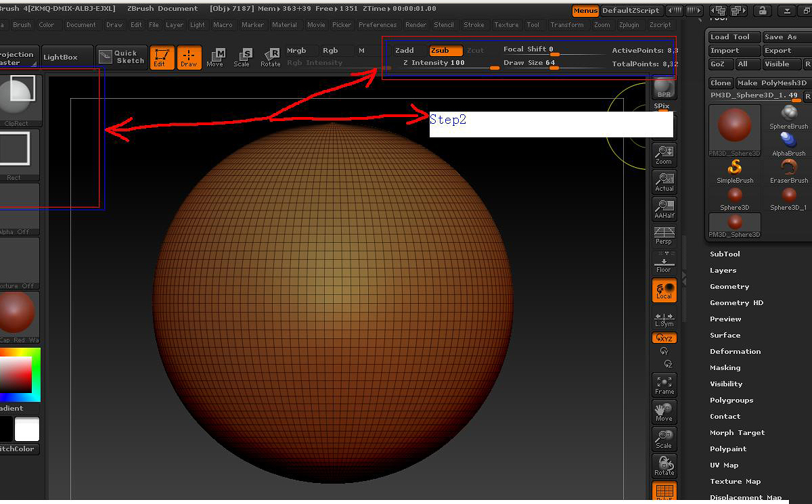The image size is (812, 504).
Task: Enable Zadd sculpt mode
Action: pyautogui.click(x=405, y=51)
